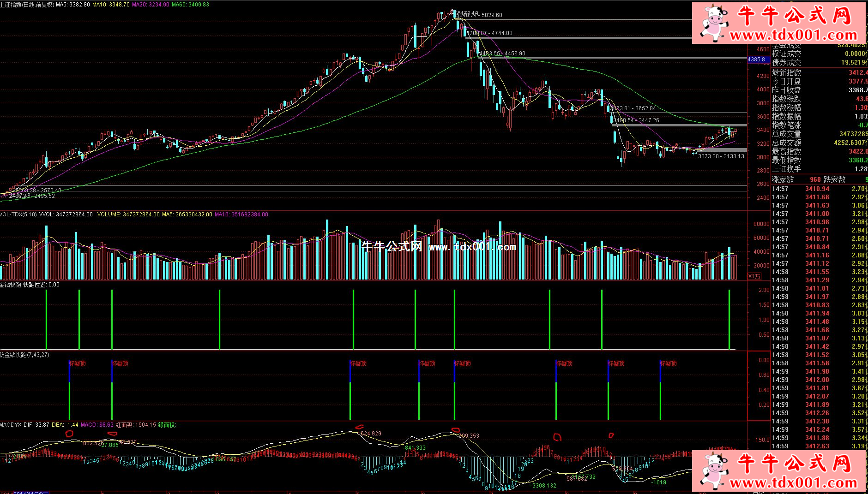Click the 3073.30 - 3133.13 gray price zone label
Screen dimensions: 868x494
(721, 156)
